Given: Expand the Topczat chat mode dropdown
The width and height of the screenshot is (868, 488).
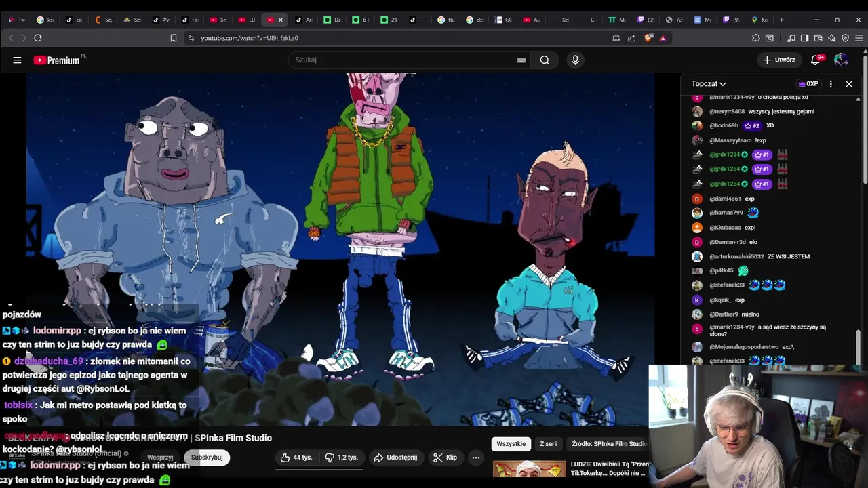Looking at the screenshot, I should click(709, 84).
